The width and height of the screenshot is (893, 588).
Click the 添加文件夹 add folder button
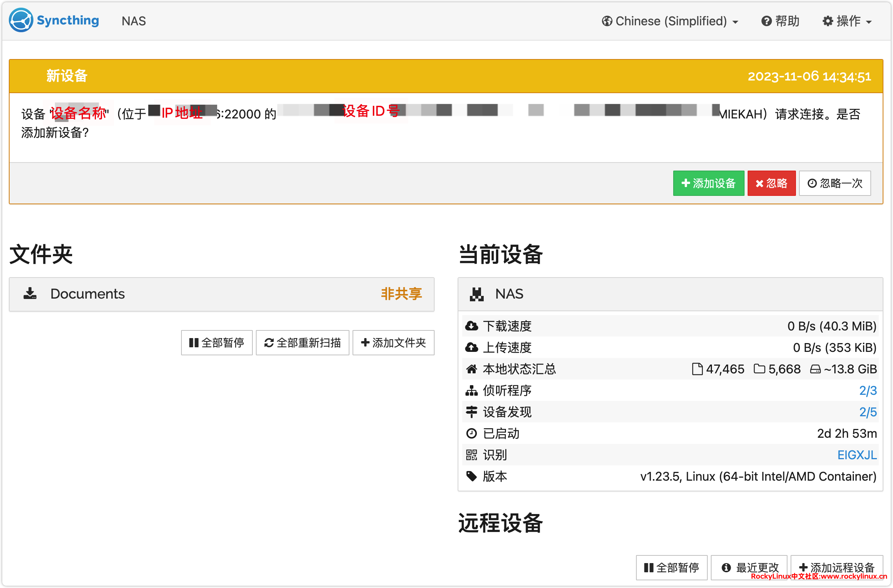393,343
